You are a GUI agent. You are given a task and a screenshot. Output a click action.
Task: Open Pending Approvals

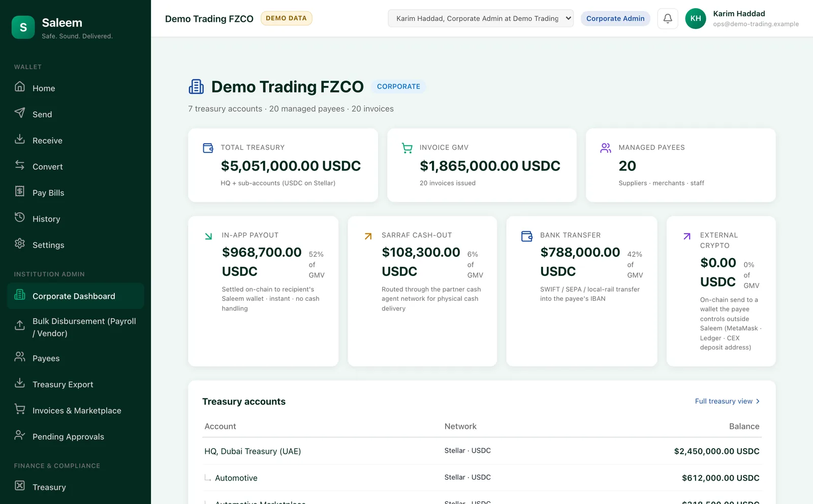coord(76,436)
